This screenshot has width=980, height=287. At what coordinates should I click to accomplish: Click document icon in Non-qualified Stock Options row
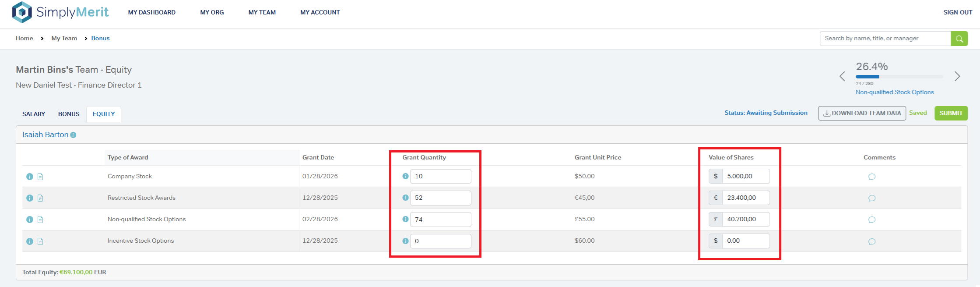[40, 220]
